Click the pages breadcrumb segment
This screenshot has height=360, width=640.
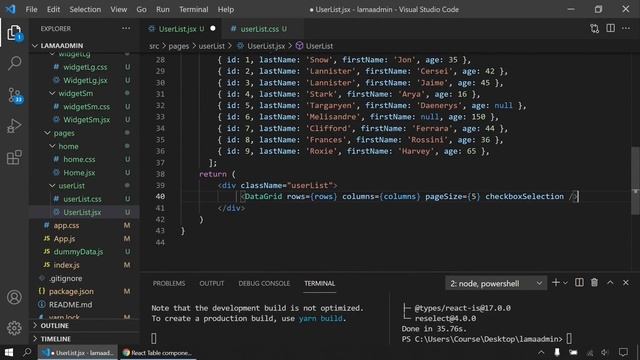(x=179, y=46)
